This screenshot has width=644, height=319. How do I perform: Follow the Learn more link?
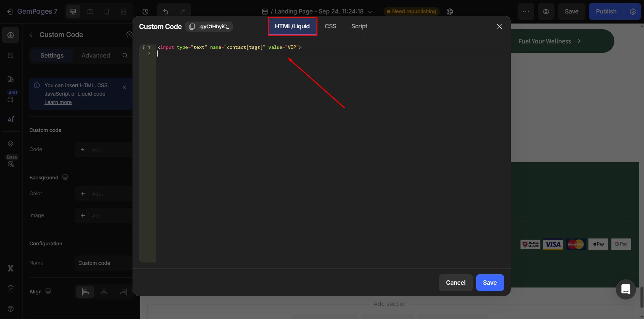58,102
